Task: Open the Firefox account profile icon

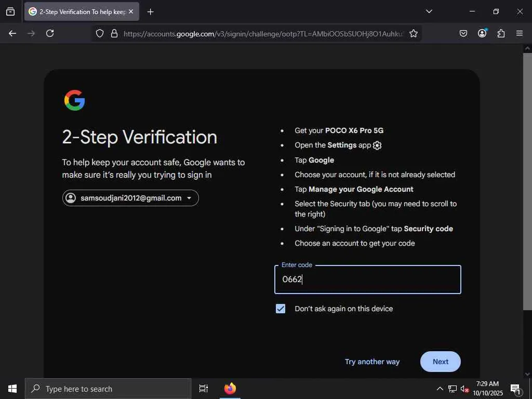Action: pos(482,33)
